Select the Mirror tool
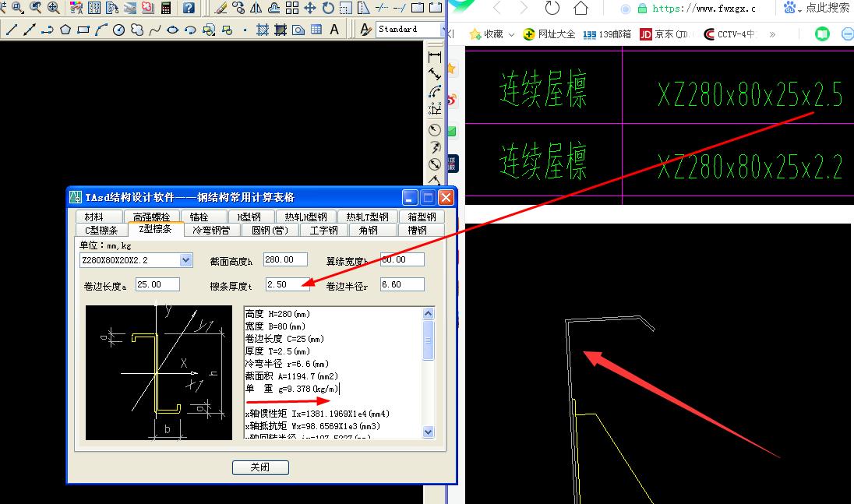This screenshot has height=504, width=854. (256, 8)
